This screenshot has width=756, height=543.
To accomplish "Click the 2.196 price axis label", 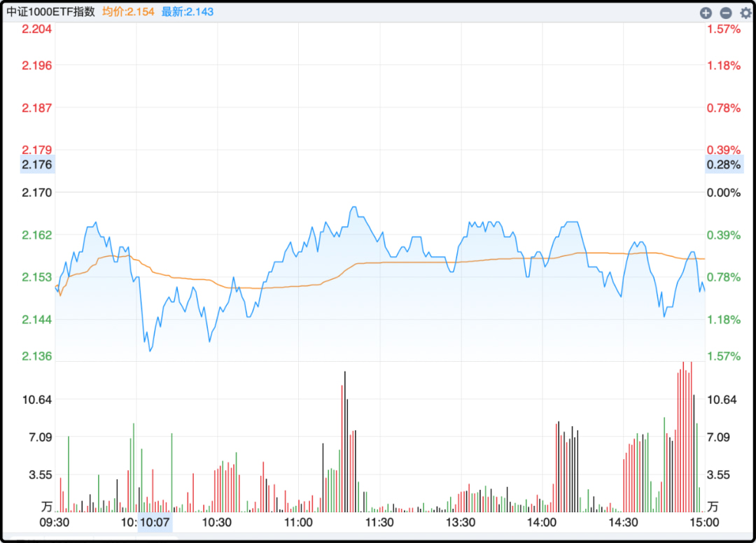I will (x=36, y=66).
